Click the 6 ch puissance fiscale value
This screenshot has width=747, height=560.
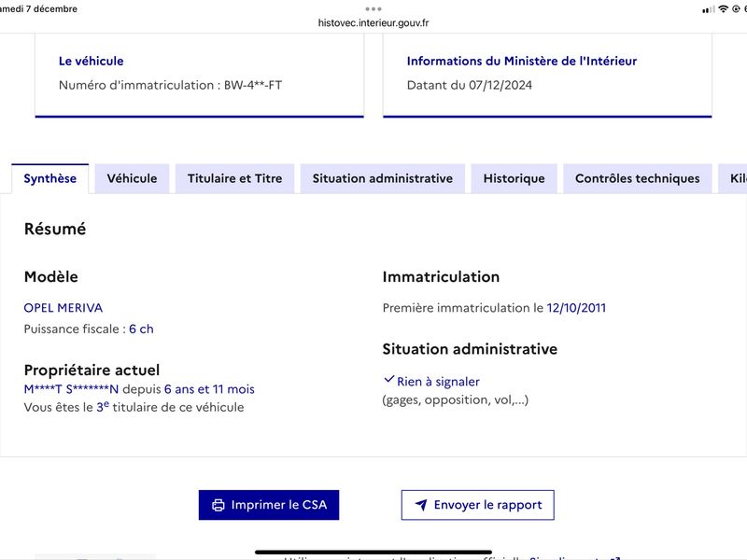(x=141, y=329)
